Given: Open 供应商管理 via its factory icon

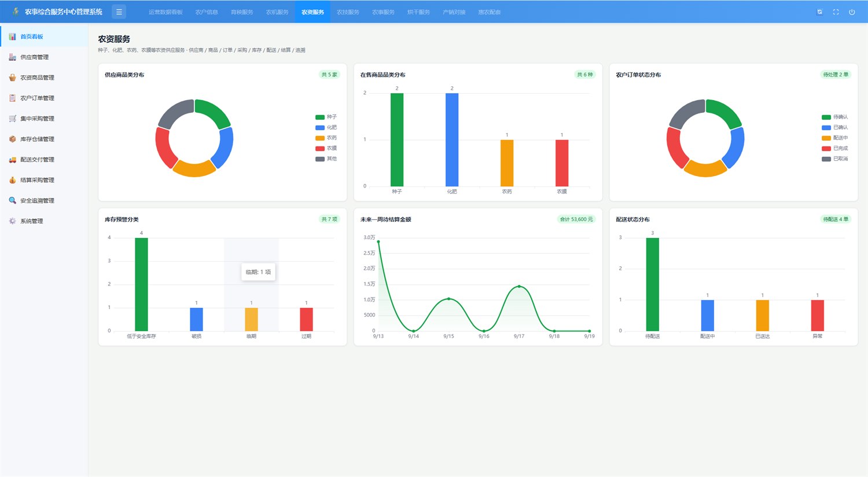Looking at the screenshot, I should click(12, 57).
